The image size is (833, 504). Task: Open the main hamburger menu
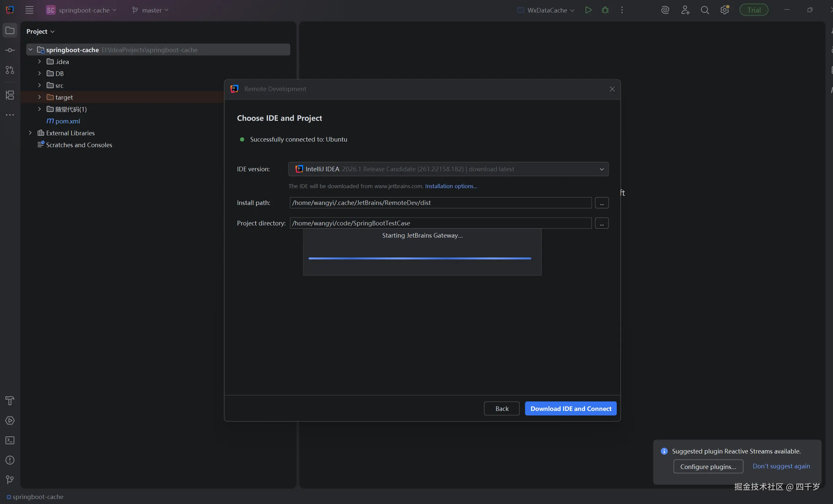[29, 10]
